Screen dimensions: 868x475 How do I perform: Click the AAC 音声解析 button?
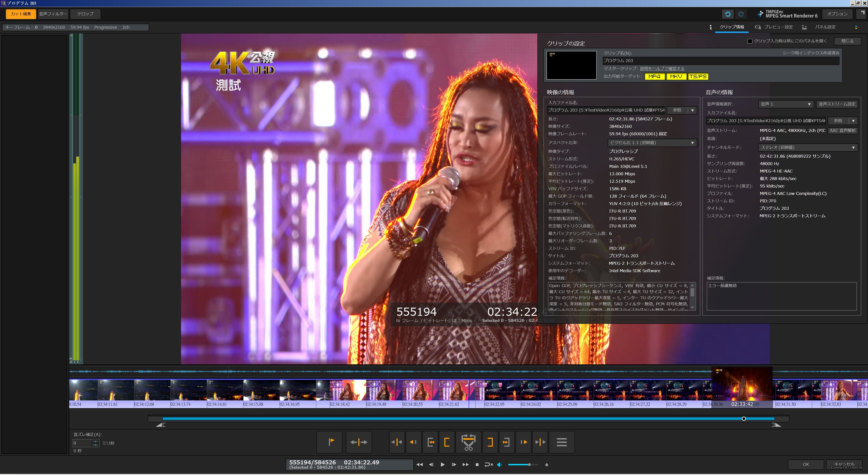click(842, 131)
